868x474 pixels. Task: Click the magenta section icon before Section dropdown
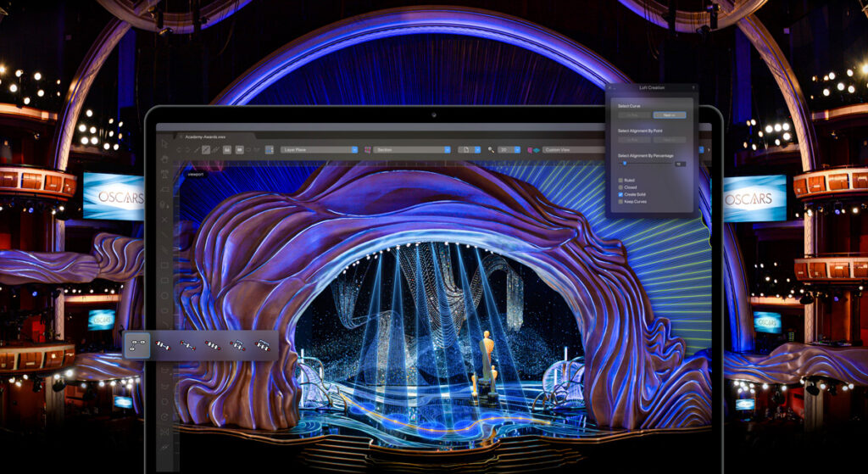[368, 149]
